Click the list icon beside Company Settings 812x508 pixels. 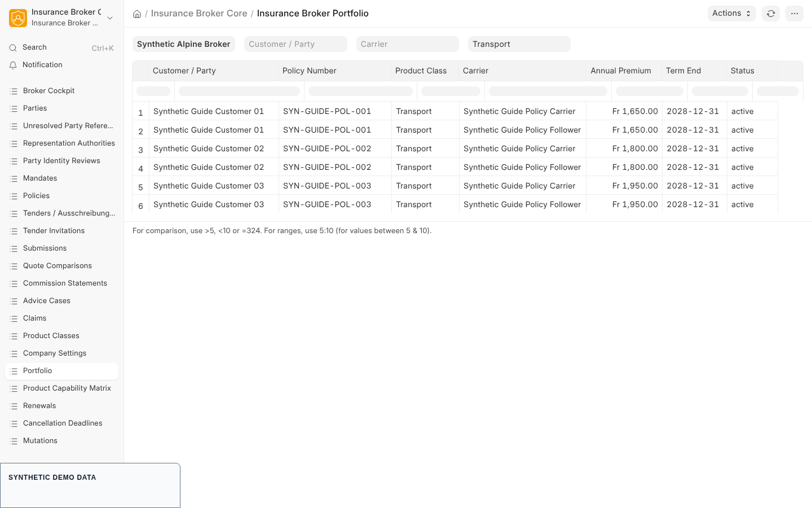14,353
